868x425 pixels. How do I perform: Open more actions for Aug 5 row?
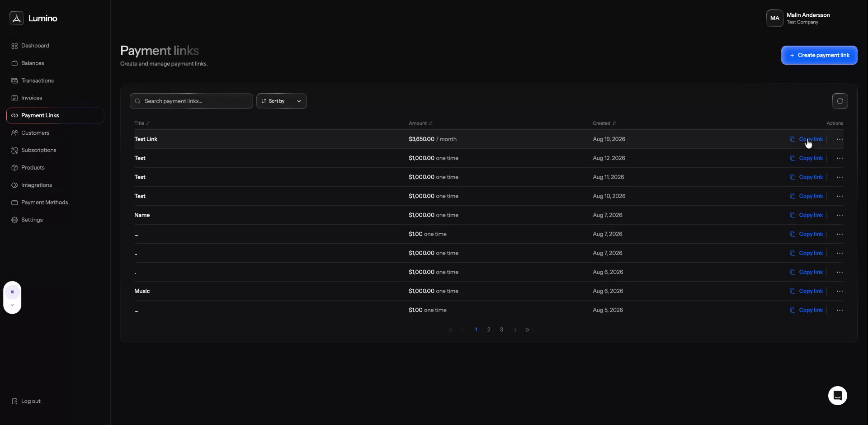840,310
